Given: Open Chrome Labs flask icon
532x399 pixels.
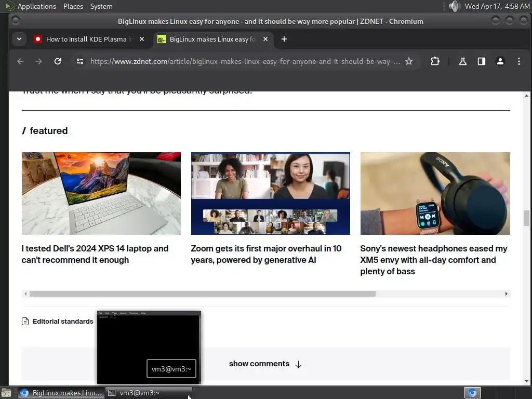Looking at the screenshot, I should point(462,61).
